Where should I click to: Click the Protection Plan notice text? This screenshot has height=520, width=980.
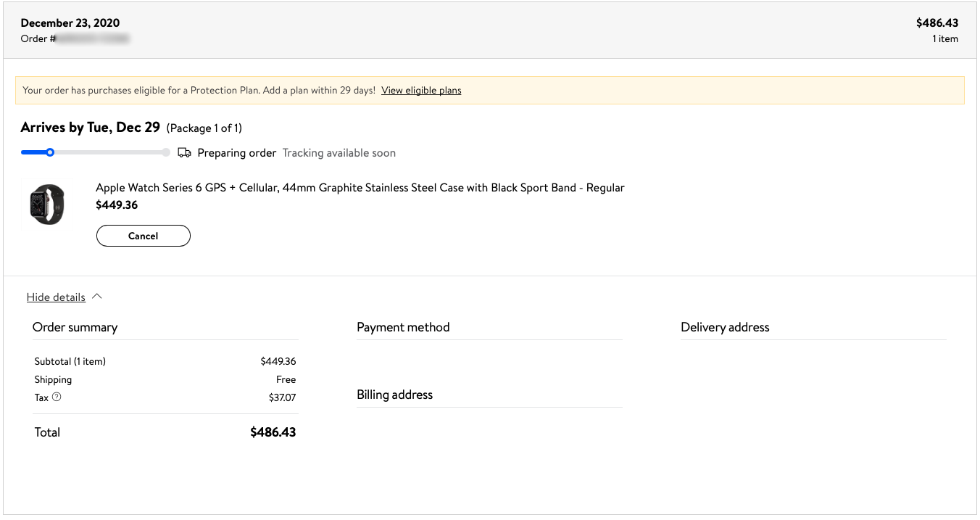[x=199, y=91]
